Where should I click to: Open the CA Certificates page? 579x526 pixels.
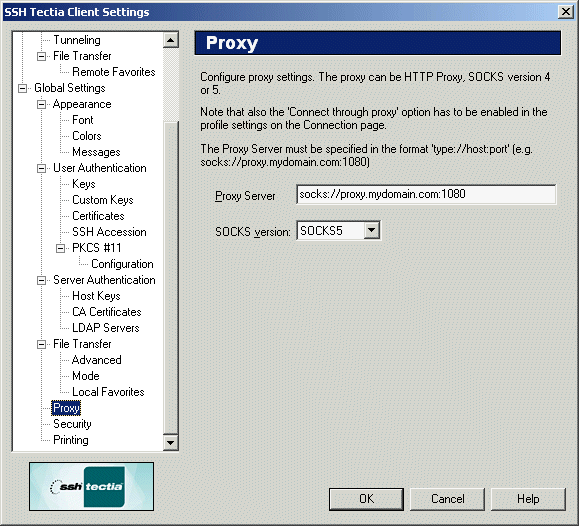pos(107,312)
